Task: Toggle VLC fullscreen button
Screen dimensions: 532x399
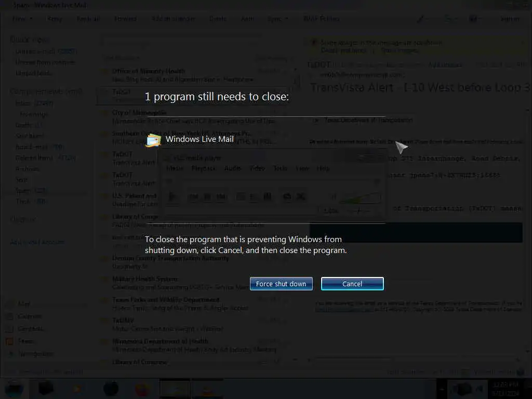Action: [241, 196]
